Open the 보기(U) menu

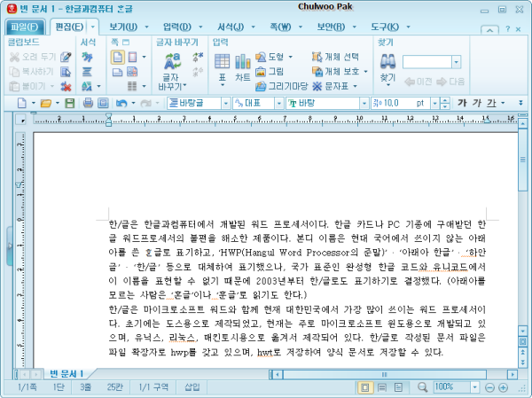click(x=123, y=27)
